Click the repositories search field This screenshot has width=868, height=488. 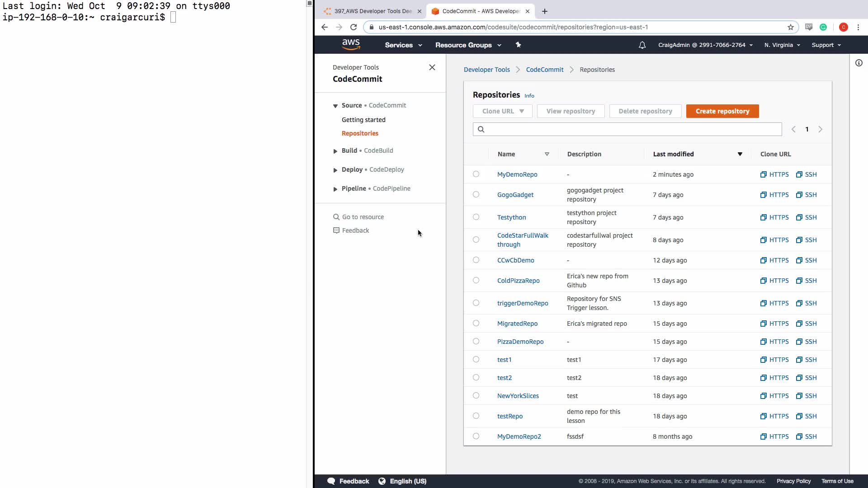627,129
